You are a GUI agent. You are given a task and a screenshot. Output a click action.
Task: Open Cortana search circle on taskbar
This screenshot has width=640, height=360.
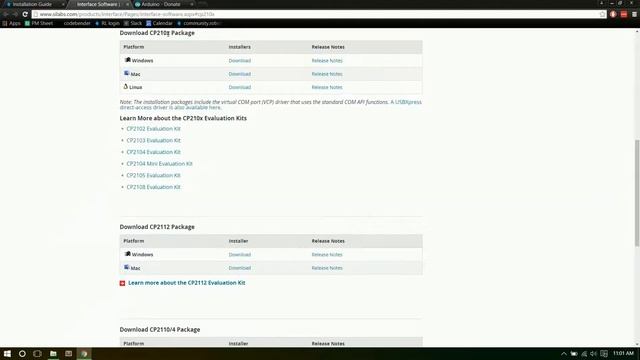tap(22, 353)
